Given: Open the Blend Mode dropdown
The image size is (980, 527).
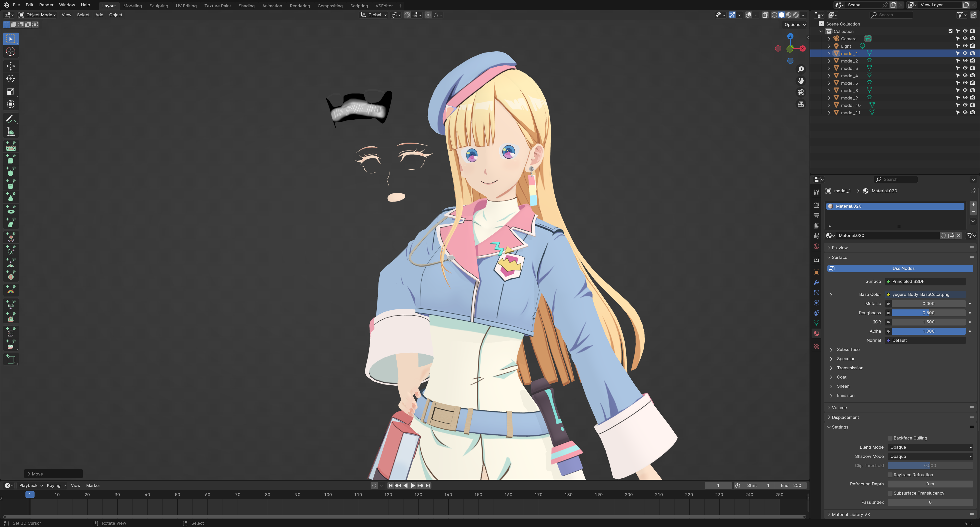Looking at the screenshot, I should tap(930, 447).
